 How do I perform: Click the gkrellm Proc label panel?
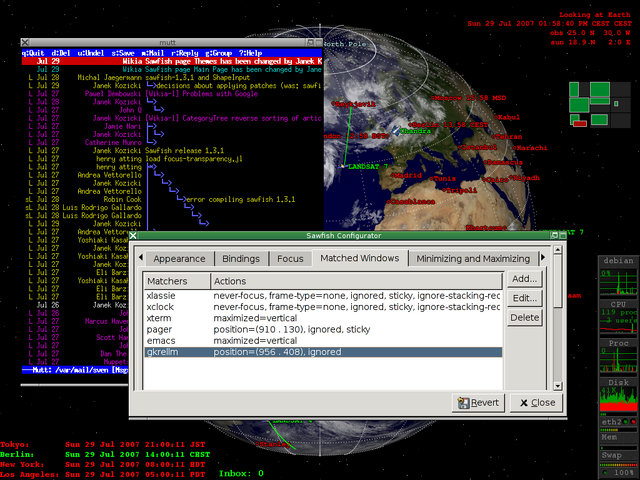619,343
